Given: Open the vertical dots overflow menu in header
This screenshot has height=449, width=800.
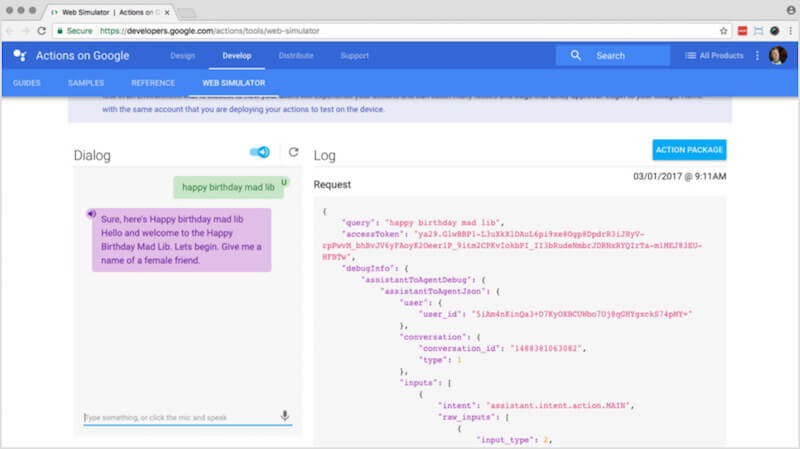Looking at the screenshot, I should click(757, 56).
